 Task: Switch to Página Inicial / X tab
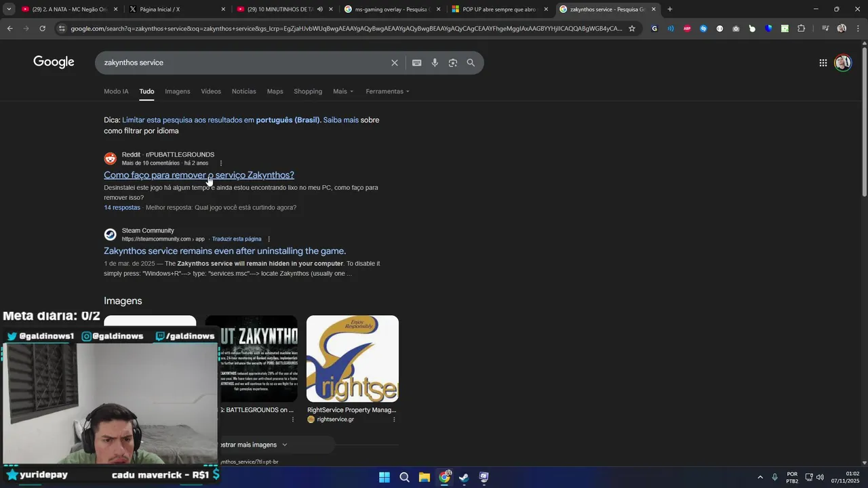coord(178,9)
